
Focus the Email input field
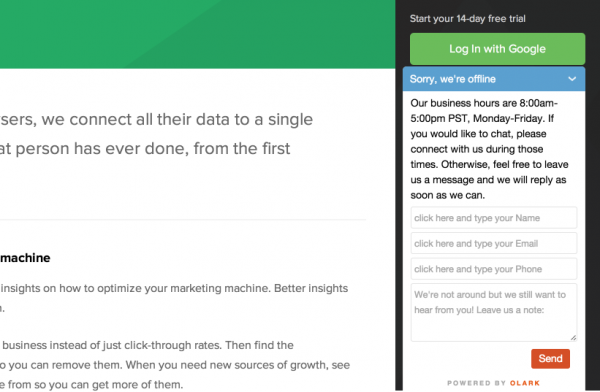[x=494, y=243]
